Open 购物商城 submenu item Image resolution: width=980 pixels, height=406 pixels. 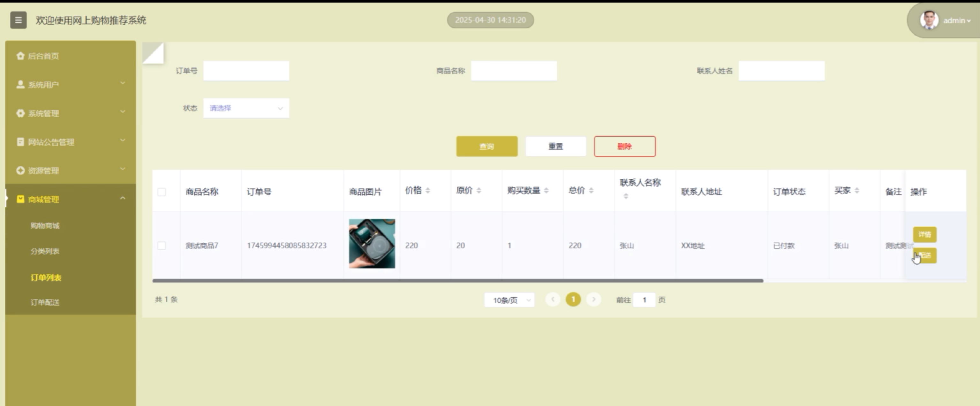coord(45,226)
